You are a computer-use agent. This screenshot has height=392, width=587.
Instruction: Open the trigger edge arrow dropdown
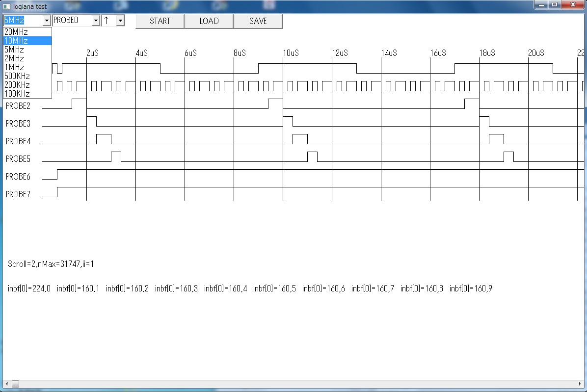[120, 21]
